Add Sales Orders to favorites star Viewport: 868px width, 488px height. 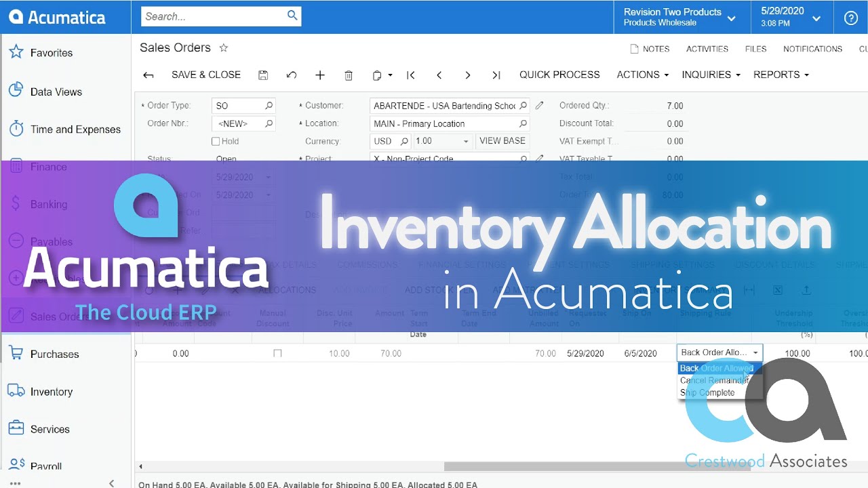click(x=224, y=47)
